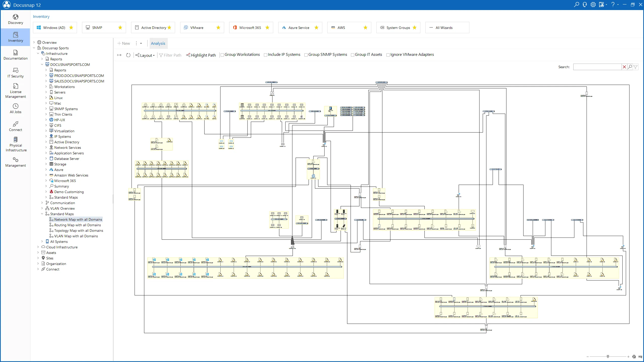This screenshot has width=644, height=362.
Task: Select Topology Map with all Domains
Action: pyautogui.click(x=78, y=231)
